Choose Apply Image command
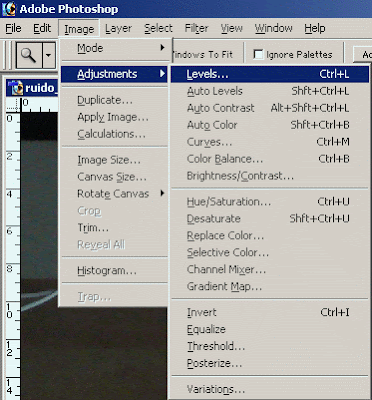 click(114, 117)
